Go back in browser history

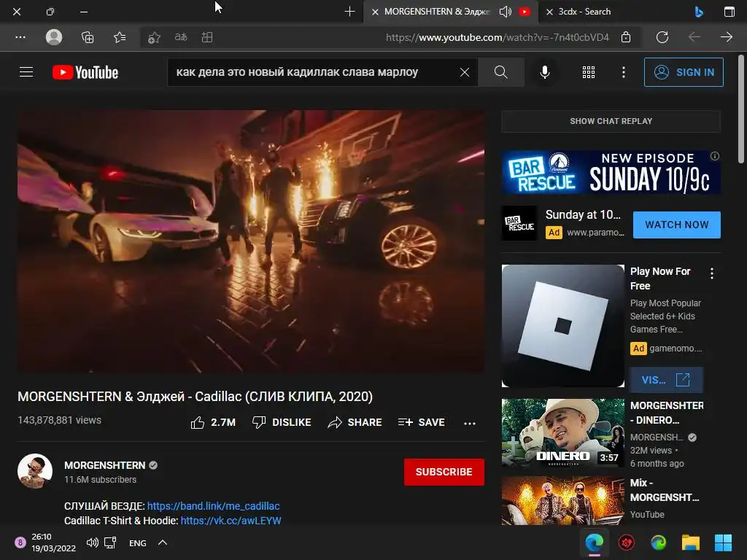pyautogui.click(x=694, y=37)
